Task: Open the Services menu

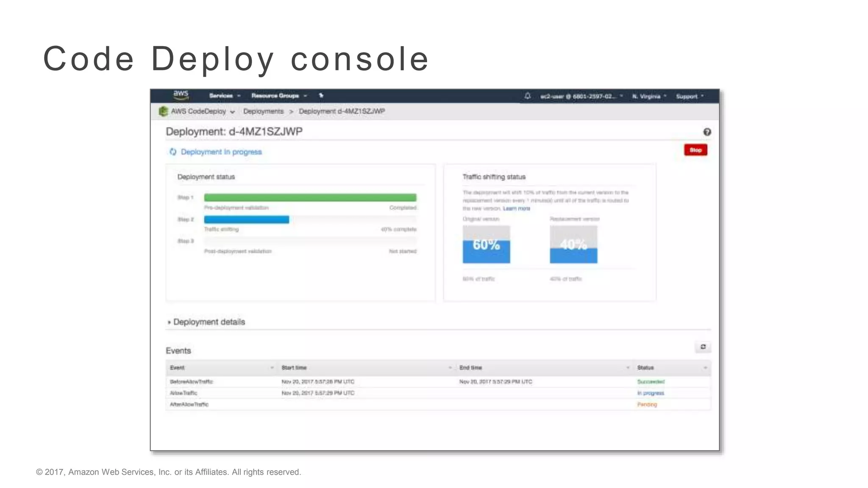Action: click(225, 96)
